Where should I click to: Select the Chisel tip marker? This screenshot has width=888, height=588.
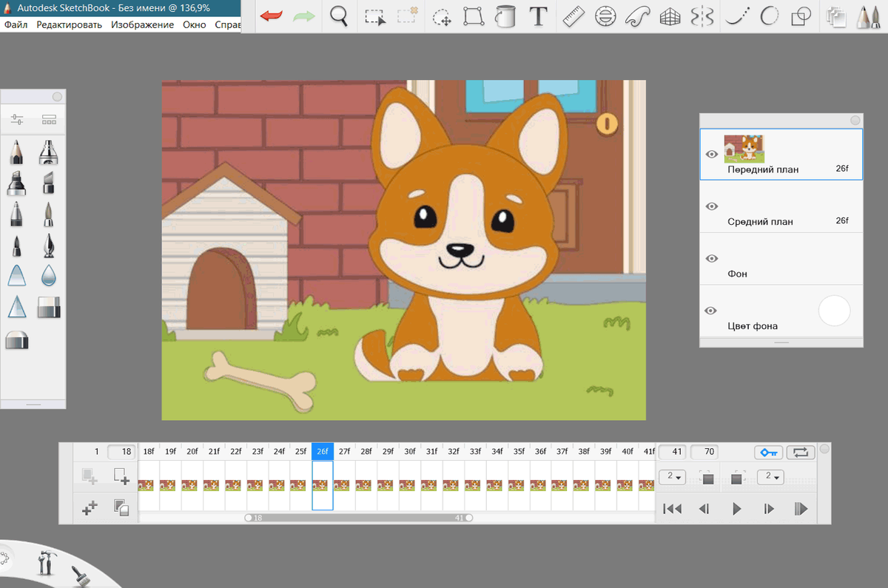point(49,183)
